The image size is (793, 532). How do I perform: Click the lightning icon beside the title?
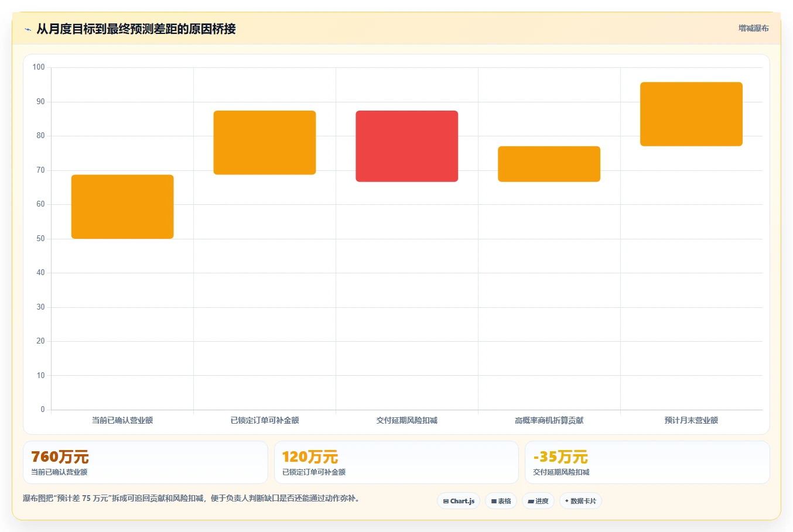[28, 29]
